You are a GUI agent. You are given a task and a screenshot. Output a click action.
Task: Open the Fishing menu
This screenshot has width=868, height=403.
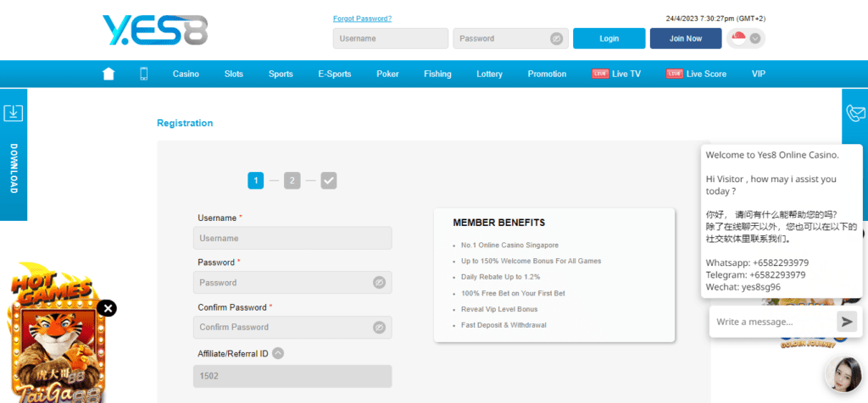pos(437,74)
